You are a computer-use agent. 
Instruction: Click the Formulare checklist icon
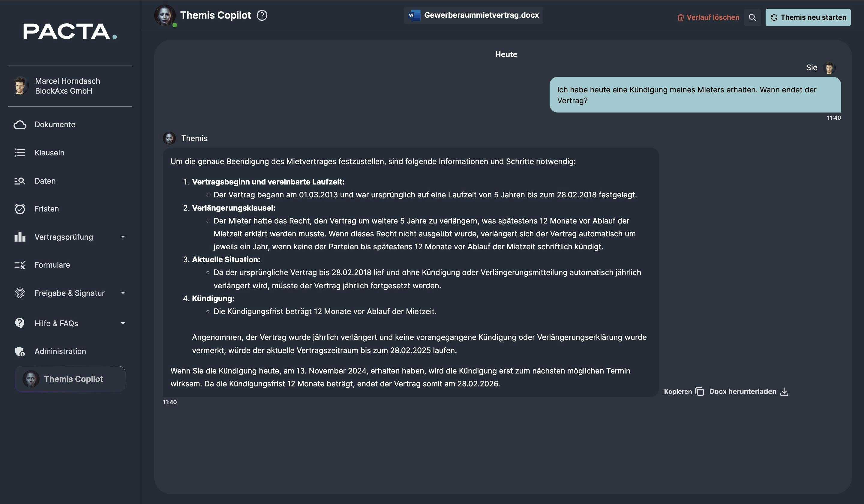[x=20, y=265]
